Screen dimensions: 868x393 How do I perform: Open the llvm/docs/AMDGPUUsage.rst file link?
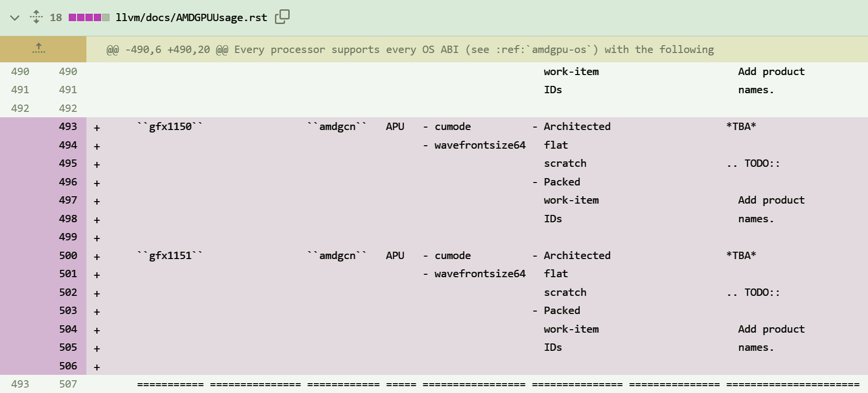191,18
